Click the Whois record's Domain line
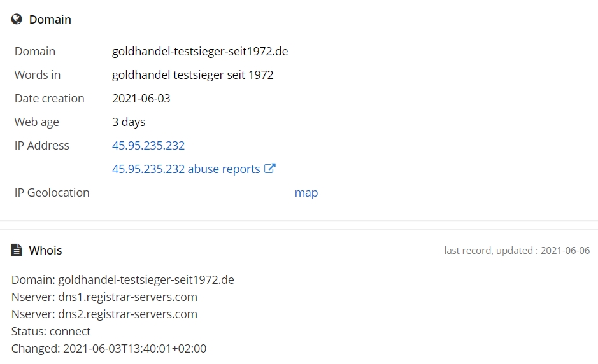Screen dimensions: 598x364 (123, 280)
